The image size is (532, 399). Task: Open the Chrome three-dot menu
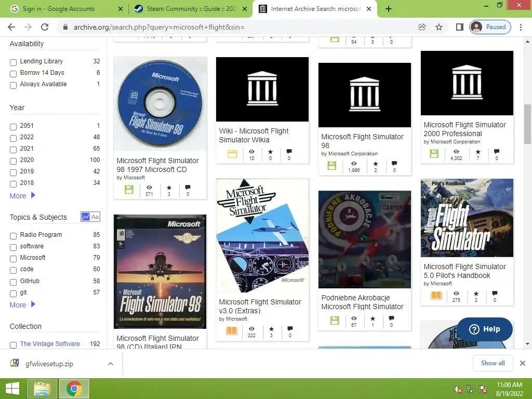click(521, 27)
